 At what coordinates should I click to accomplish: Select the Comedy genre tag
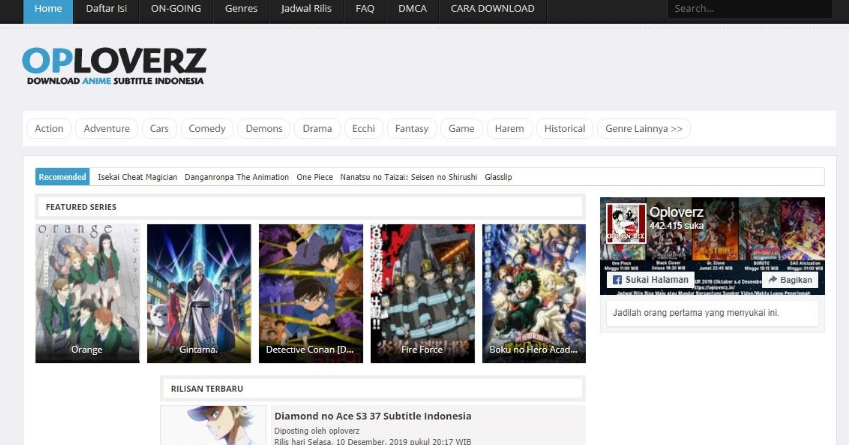tap(207, 129)
